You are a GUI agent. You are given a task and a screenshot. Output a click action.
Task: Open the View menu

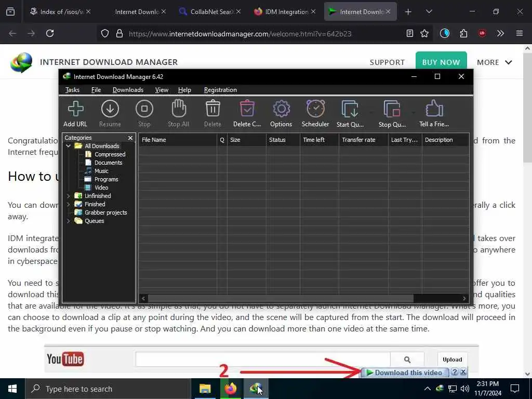[162, 90]
